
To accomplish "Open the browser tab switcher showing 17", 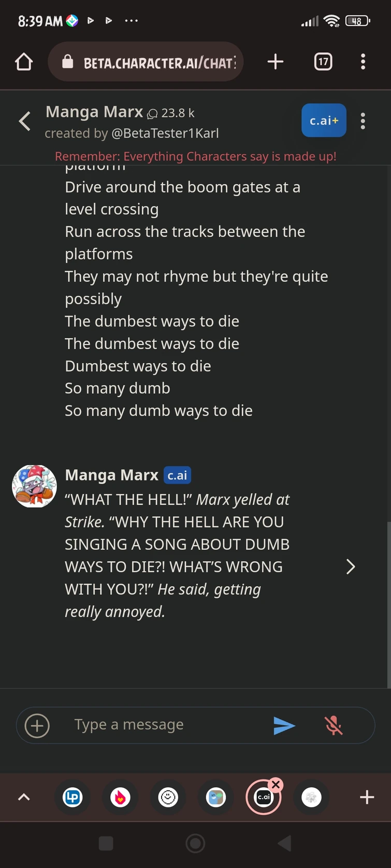I will pos(323,62).
